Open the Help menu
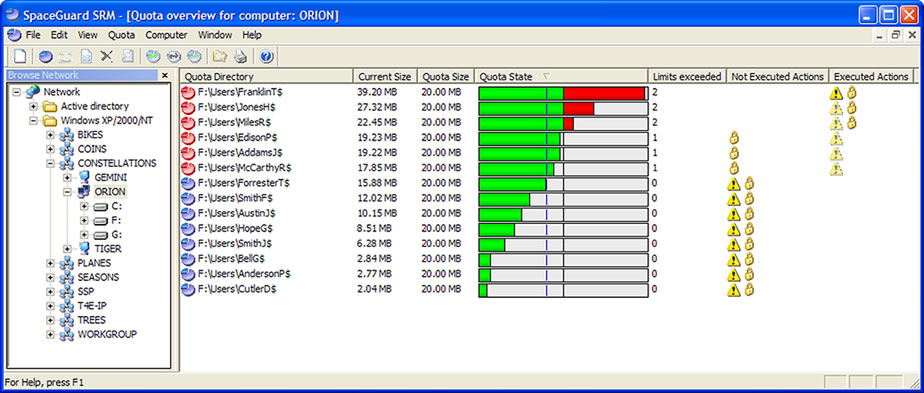924x393 pixels. [x=252, y=35]
